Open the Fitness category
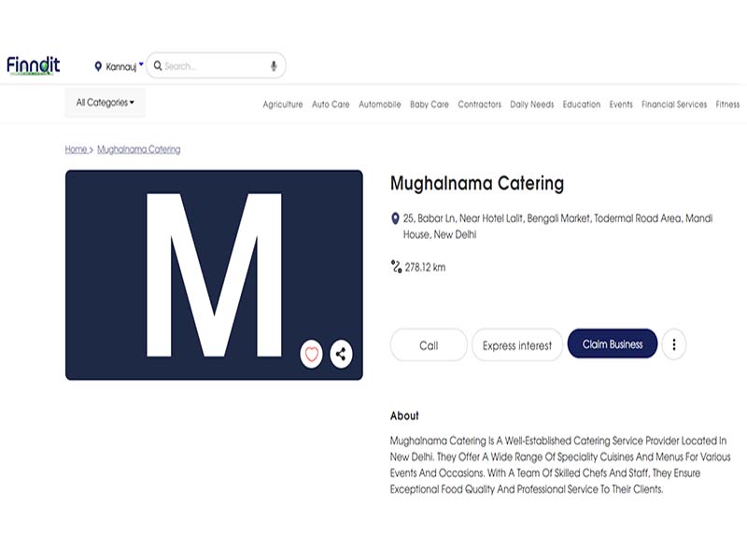Screen dimensions: 747x560 click(x=727, y=105)
